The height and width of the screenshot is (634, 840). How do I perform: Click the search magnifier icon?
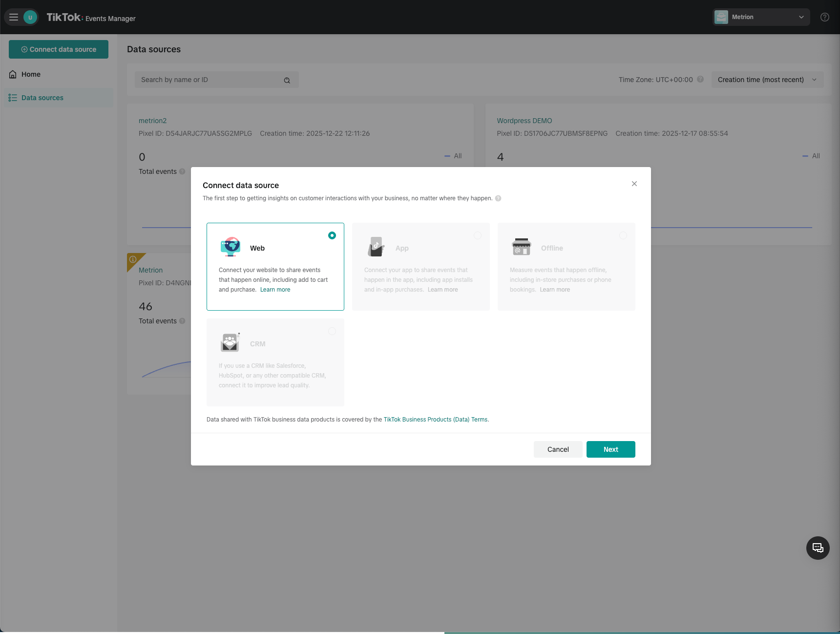287,80
